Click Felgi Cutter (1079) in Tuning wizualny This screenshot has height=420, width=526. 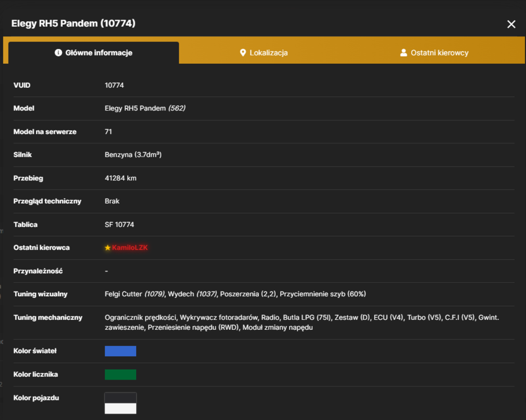(134, 294)
